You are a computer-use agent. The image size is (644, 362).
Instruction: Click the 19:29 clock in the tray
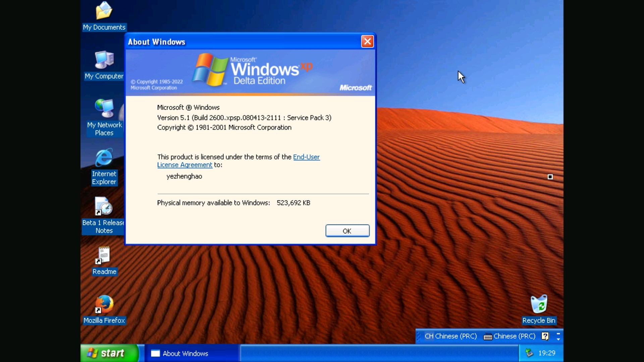click(x=548, y=353)
